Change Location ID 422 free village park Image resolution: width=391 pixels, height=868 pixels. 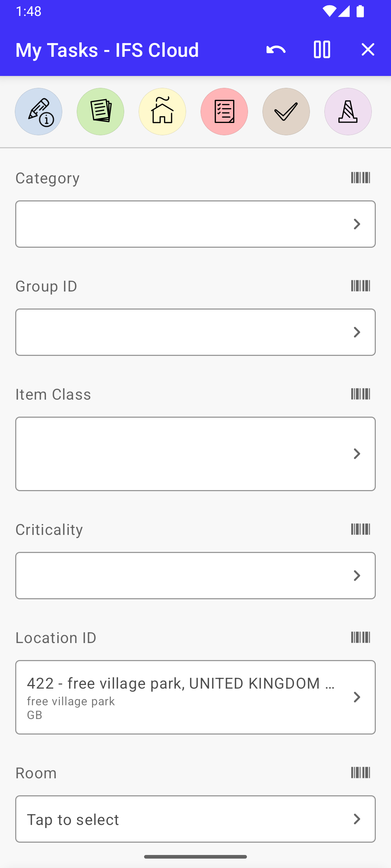click(x=195, y=697)
